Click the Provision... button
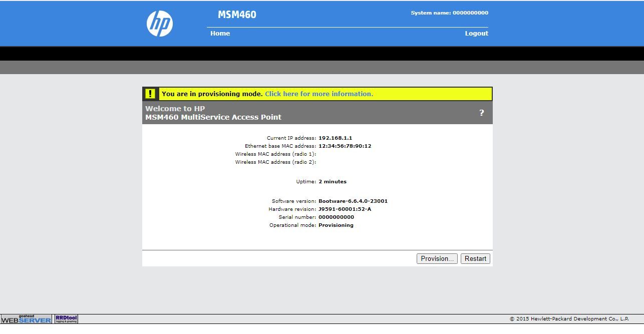The height and width of the screenshot is (334, 644). pos(437,259)
